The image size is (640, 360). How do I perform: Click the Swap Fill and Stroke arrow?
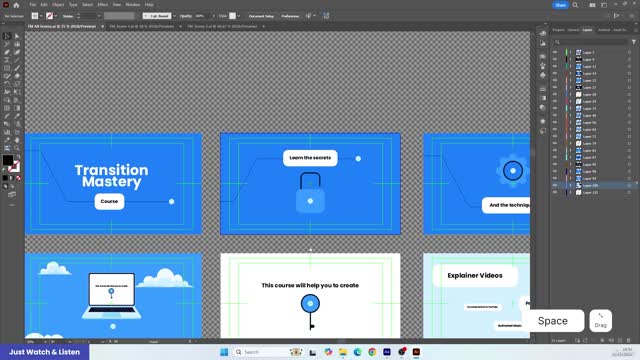[x=18, y=157]
